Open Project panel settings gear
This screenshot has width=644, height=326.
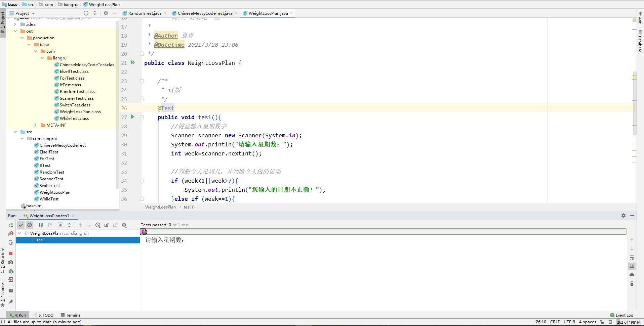pyautogui.click(x=106, y=13)
